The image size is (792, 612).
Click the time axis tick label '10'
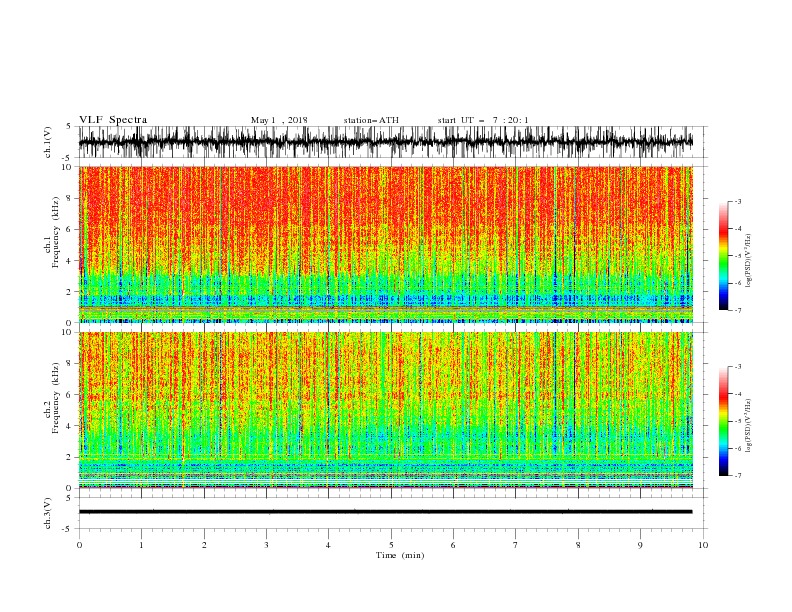tap(703, 545)
